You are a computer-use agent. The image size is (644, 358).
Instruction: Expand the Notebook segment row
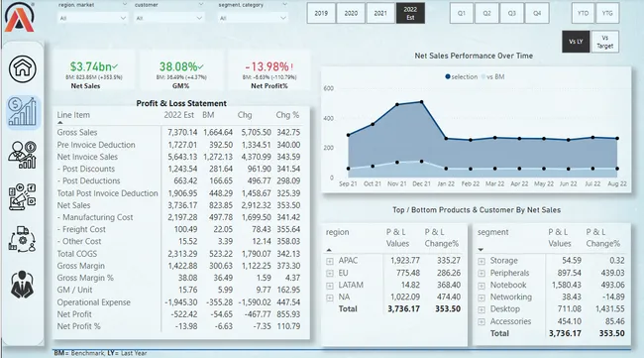(482, 286)
